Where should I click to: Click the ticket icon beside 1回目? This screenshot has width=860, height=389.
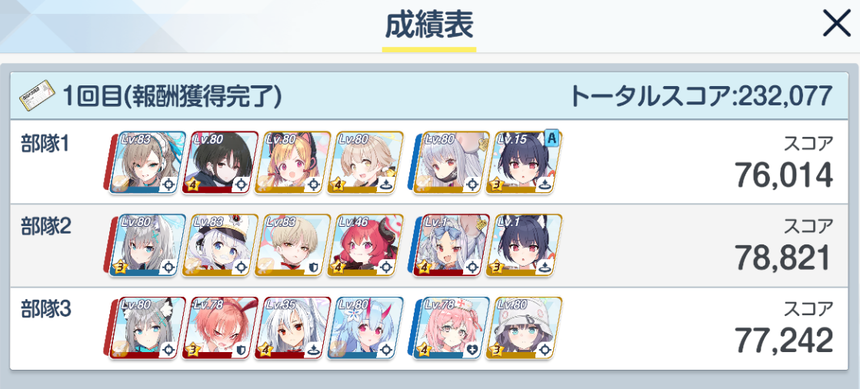coord(38,96)
